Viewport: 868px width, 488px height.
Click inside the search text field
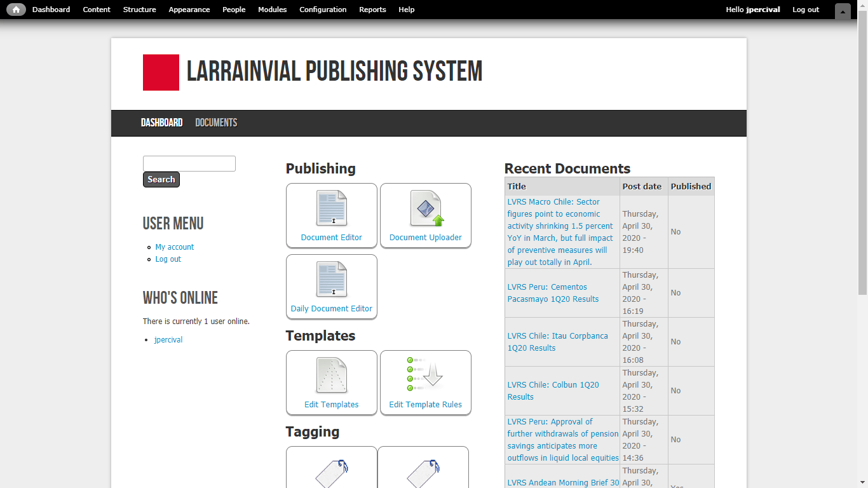pyautogui.click(x=189, y=163)
